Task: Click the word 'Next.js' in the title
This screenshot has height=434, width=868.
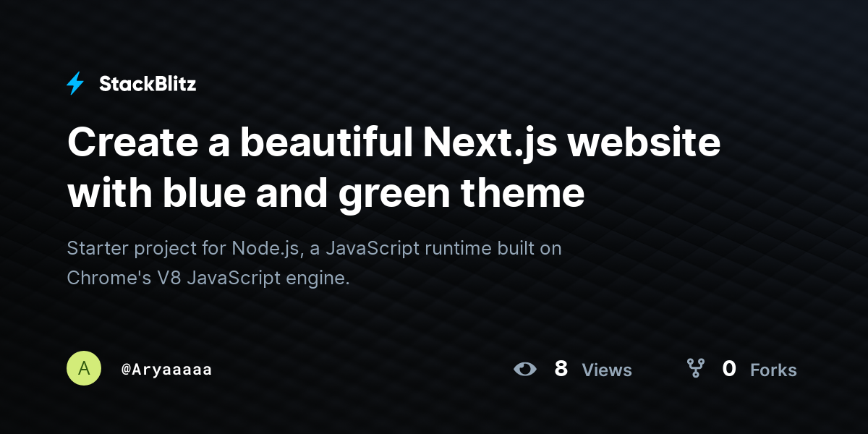Action: tap(490, 144)
